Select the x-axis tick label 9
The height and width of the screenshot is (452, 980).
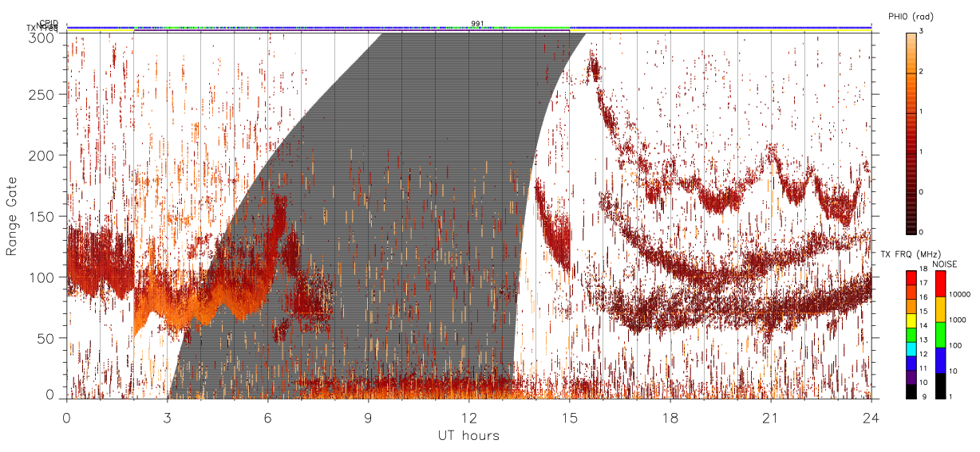[x=369, y=417]
